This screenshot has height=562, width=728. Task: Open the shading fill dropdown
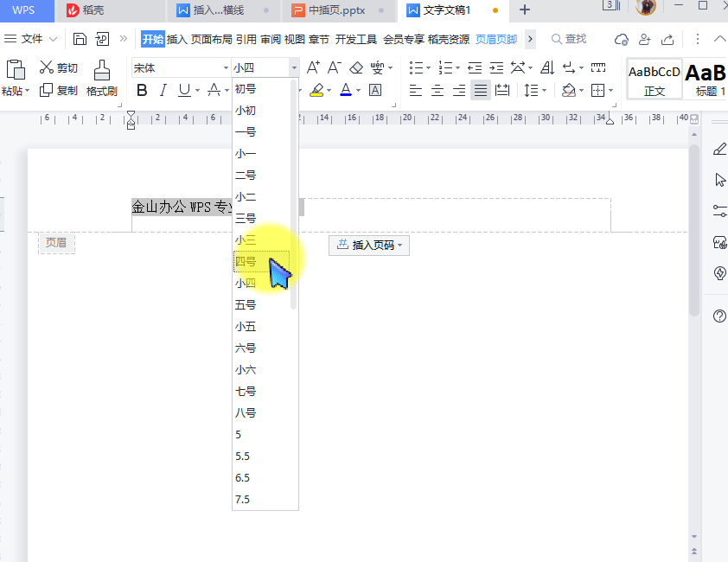point(581,90)
